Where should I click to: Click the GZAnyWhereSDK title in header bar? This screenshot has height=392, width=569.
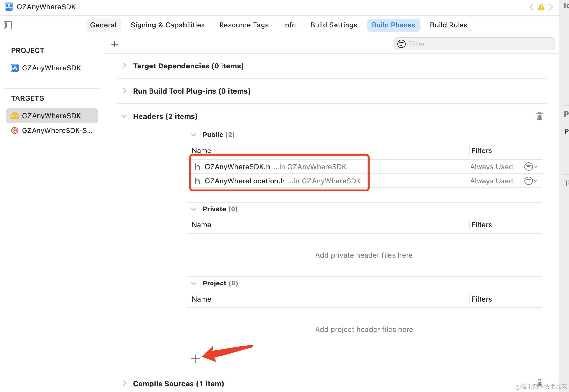46,7
